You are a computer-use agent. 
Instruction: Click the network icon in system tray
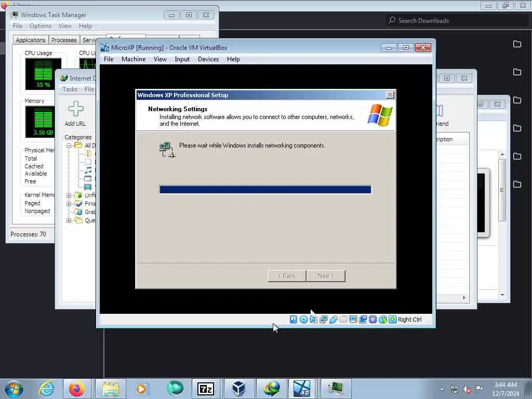pos(454,390)
